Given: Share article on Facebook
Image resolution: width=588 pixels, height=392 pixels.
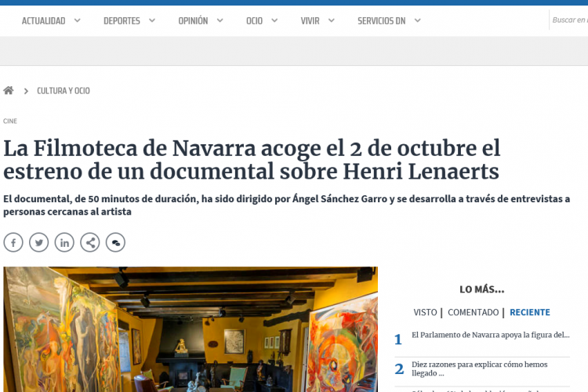Looking at the screenshot, I should (13, 242).
